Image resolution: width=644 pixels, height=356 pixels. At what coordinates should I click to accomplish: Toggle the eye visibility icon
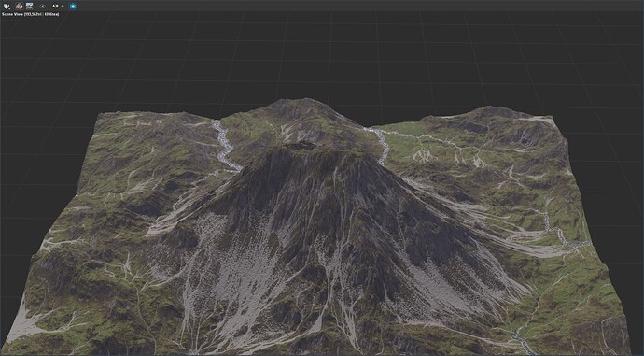42,7
